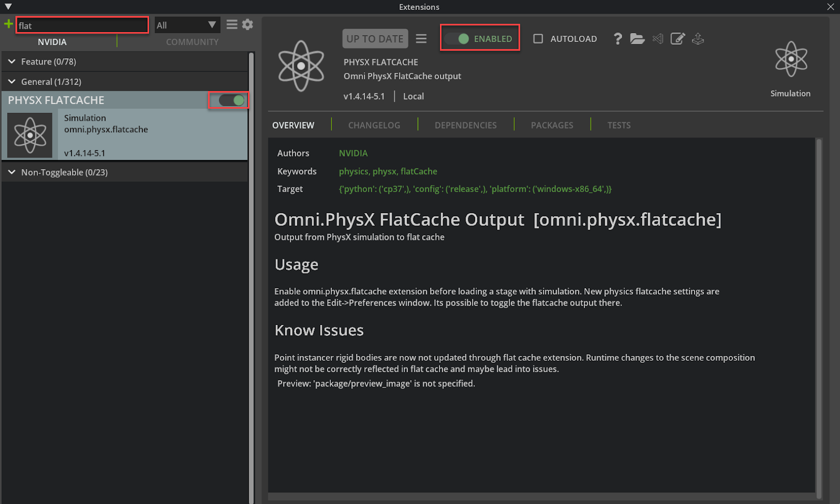Image resolution: width=840 pixels, height=504 pixels.
Task: Click the edit extension pencil icon
Action: tap(678, 38)
